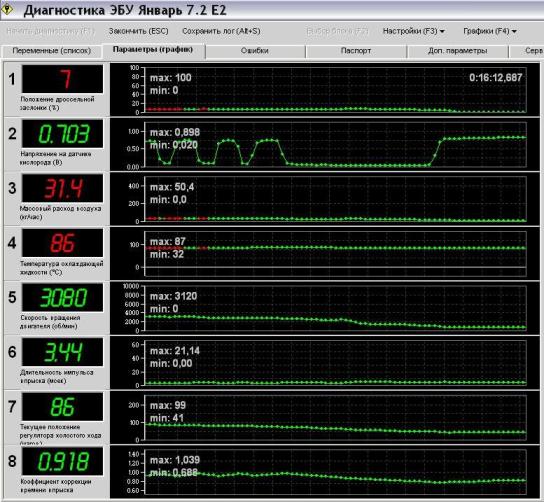Open the Графики (F4) dropdown

[x=490, y=31]
